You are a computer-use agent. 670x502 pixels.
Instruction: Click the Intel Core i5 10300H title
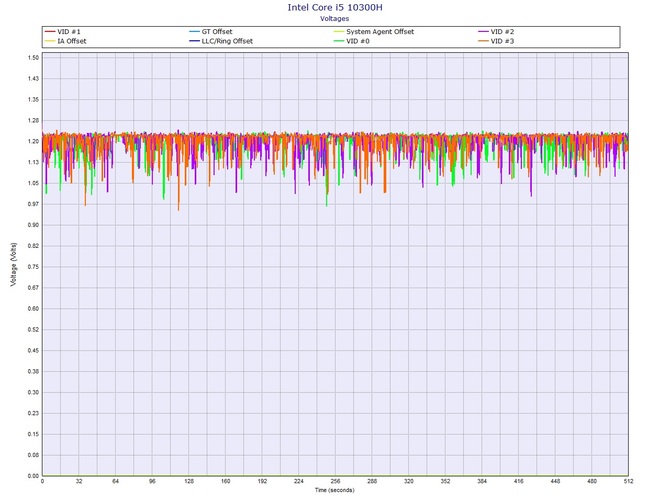335,7
